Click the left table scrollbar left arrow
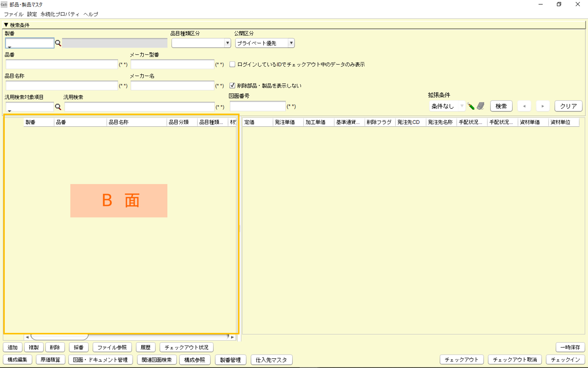The width and height of the screenshot is (588, 368). [27, 337]
